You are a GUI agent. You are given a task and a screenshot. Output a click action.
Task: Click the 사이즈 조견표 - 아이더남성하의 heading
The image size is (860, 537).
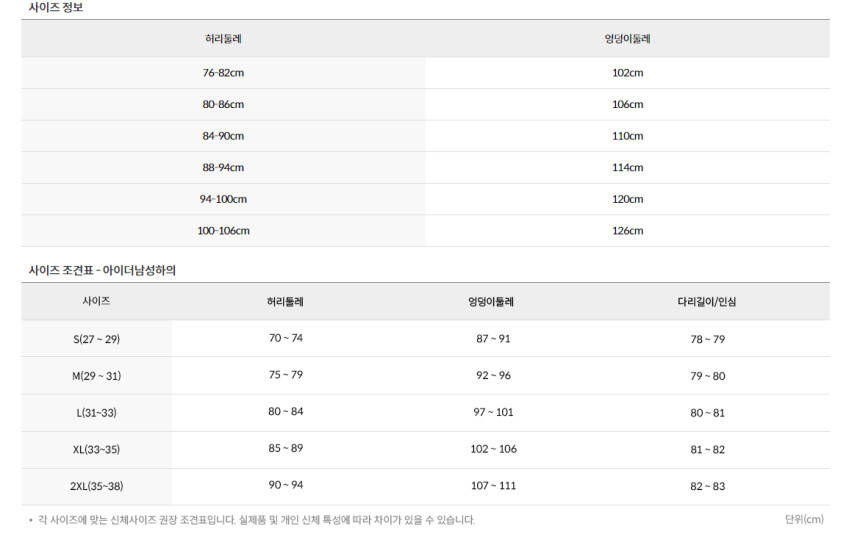coord(102,270)
